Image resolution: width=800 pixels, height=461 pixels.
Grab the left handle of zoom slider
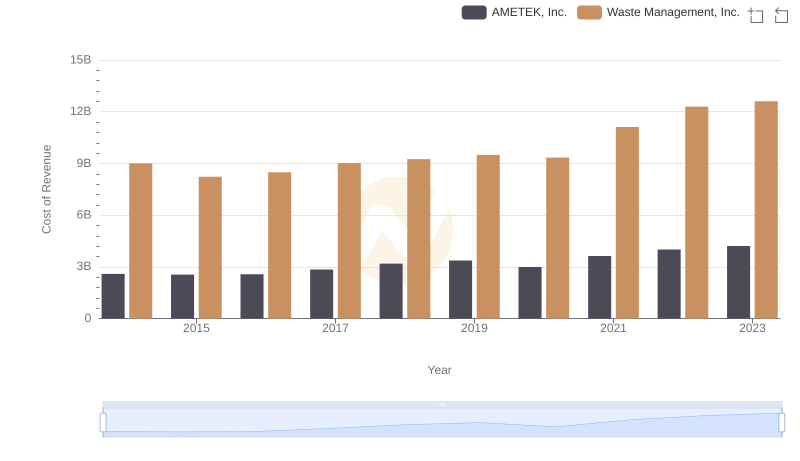click(x=103, y=423)
